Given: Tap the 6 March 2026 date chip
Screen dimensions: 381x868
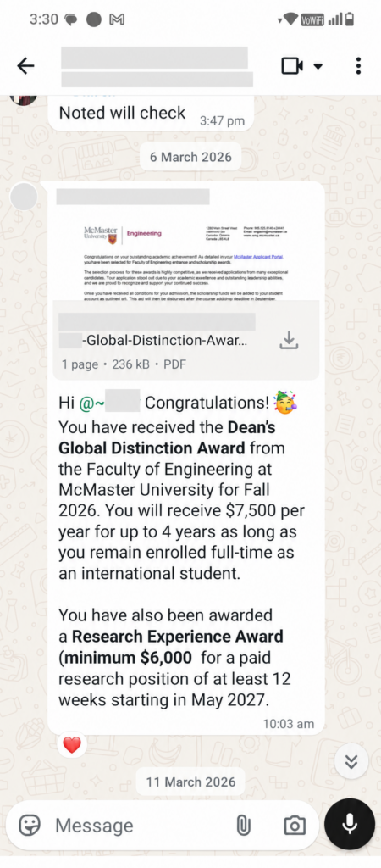Looking at the screenshot, I should 190,157.
